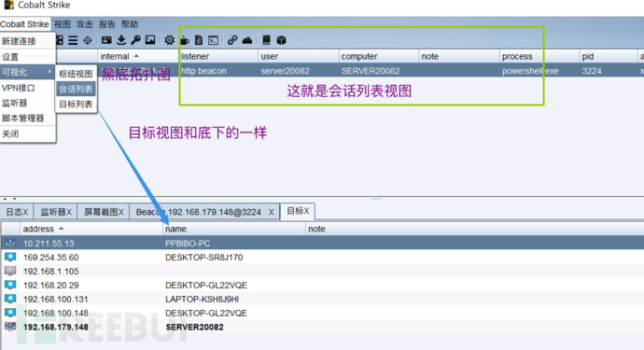Switch to the 目标X tab

[x=298, y=211]
